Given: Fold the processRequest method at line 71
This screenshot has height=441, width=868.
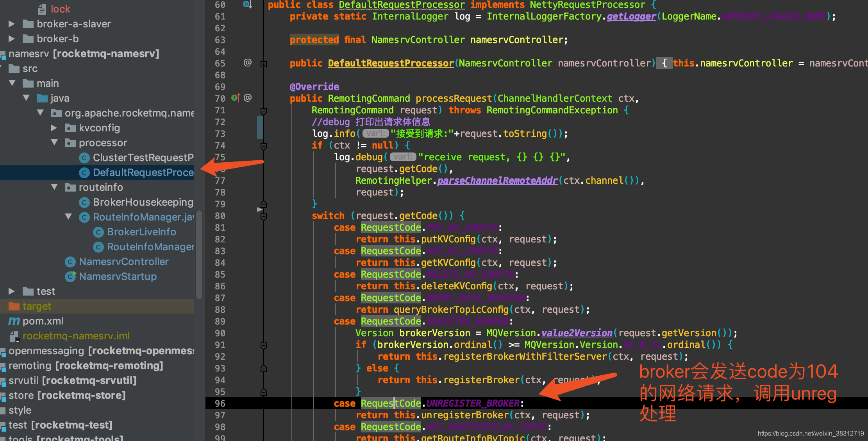Looking at the screenshot, I should pos(264,111).
